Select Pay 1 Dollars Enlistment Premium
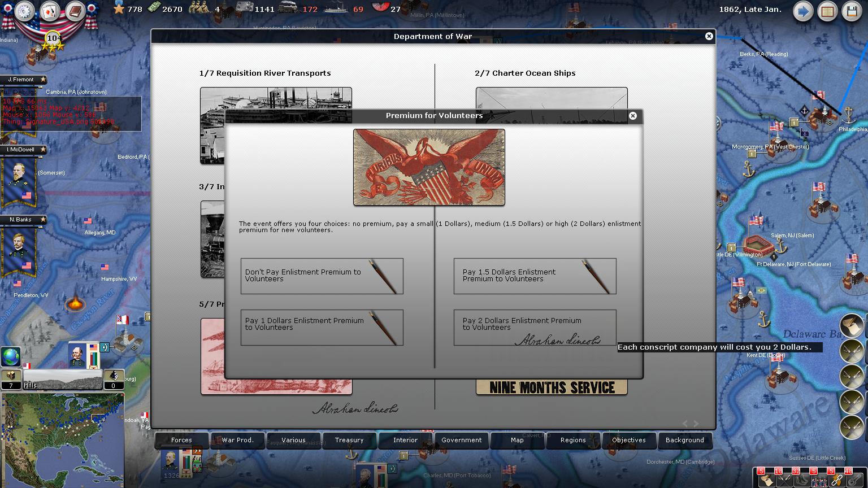This screenshot has width=868, height=488. click(x=322, y=327)
